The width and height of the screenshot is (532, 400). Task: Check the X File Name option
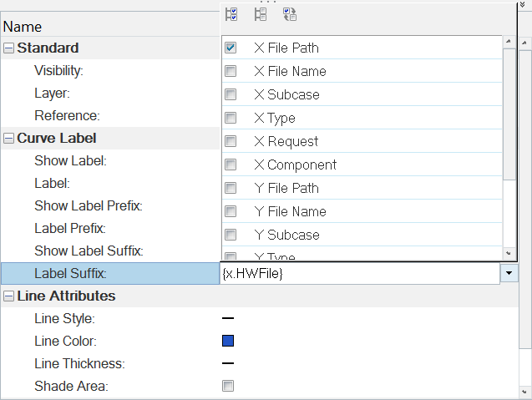point(231,72)
